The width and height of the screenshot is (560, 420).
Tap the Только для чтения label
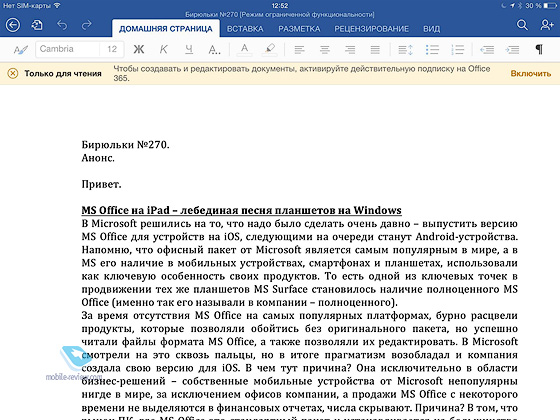point(63,74)
